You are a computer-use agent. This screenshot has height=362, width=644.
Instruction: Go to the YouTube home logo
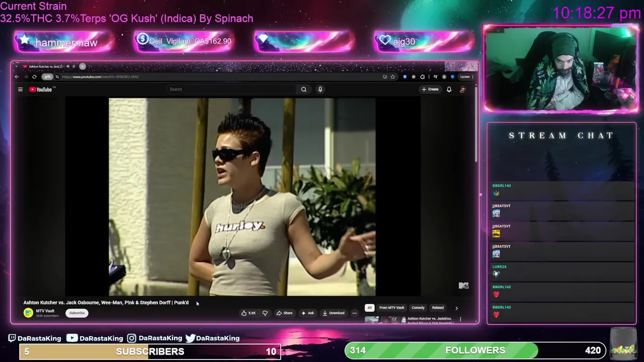coord(41,89)
